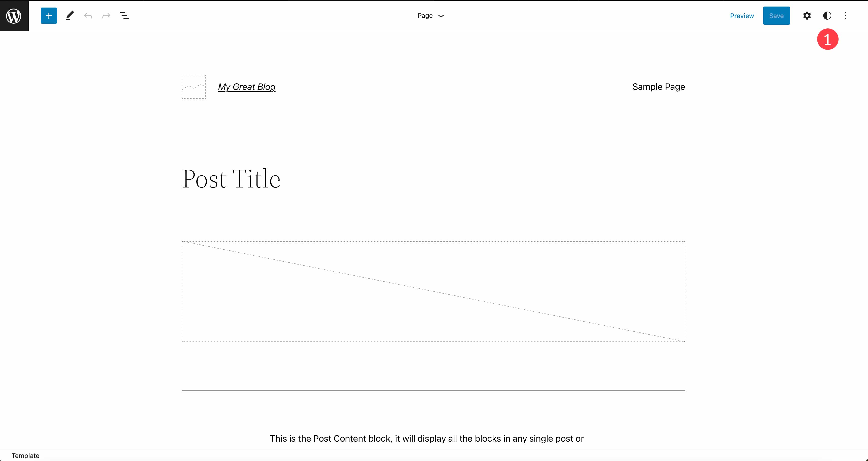Click the Redo arrow icon
Image resolution: width=868 pixels, height=461 pixels.
(x=106, y=16)
